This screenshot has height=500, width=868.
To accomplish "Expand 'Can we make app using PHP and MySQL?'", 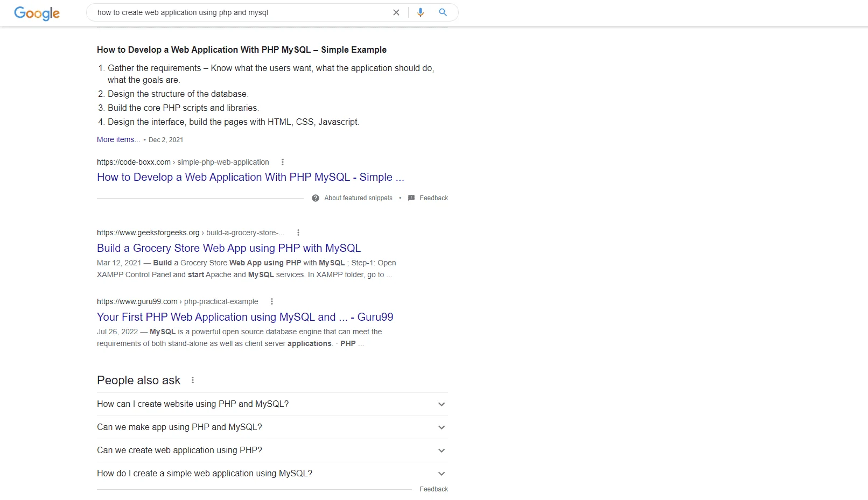I will coord(272,427).
